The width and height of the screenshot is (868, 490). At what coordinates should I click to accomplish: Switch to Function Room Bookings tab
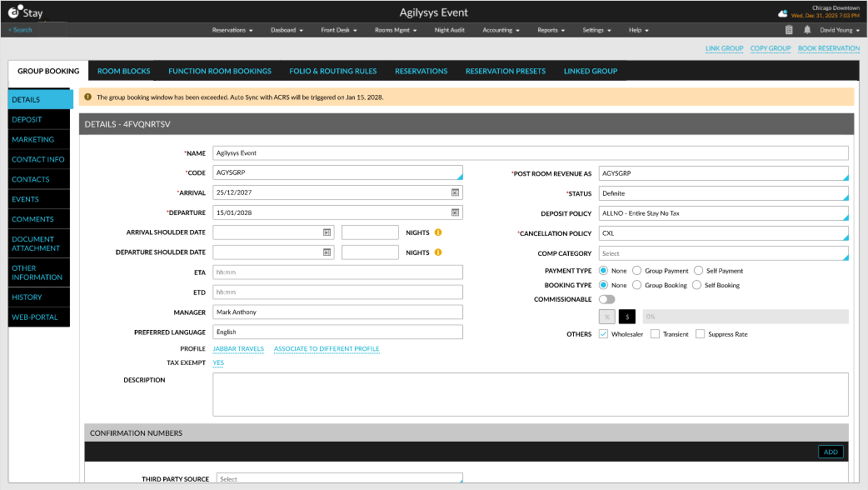220,71
